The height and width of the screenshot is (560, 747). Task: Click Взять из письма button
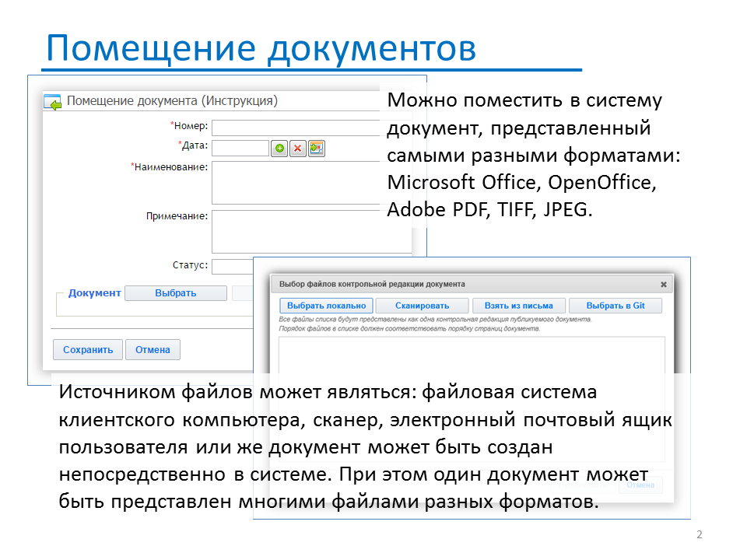(519, 306)
